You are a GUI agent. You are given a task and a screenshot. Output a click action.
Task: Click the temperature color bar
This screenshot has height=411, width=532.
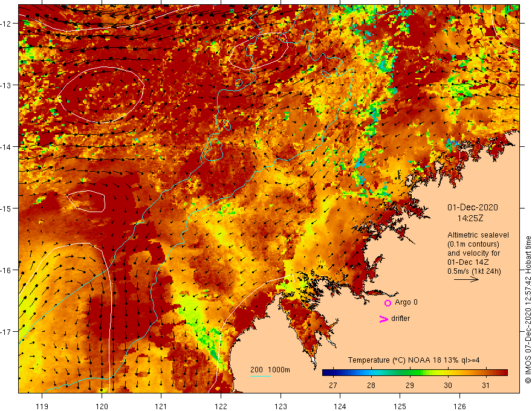(x=415, y=373)
